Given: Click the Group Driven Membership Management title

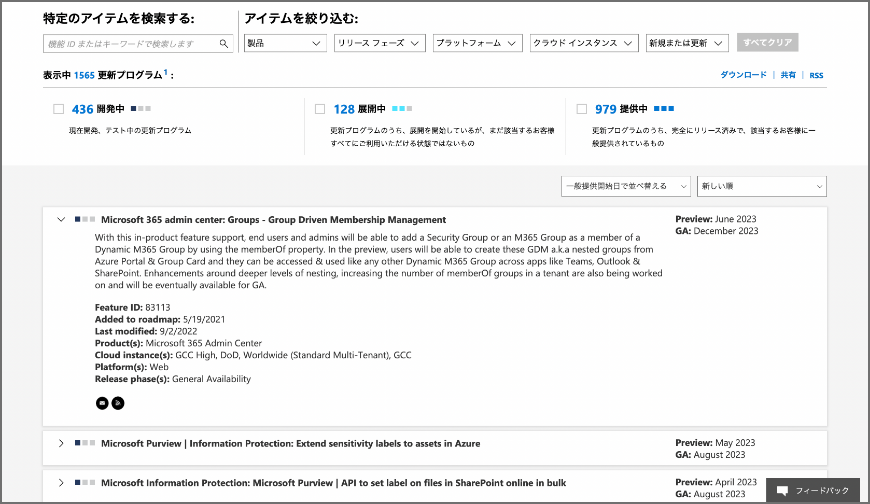Looking at the screenshot, I should [x=274, y=220].
